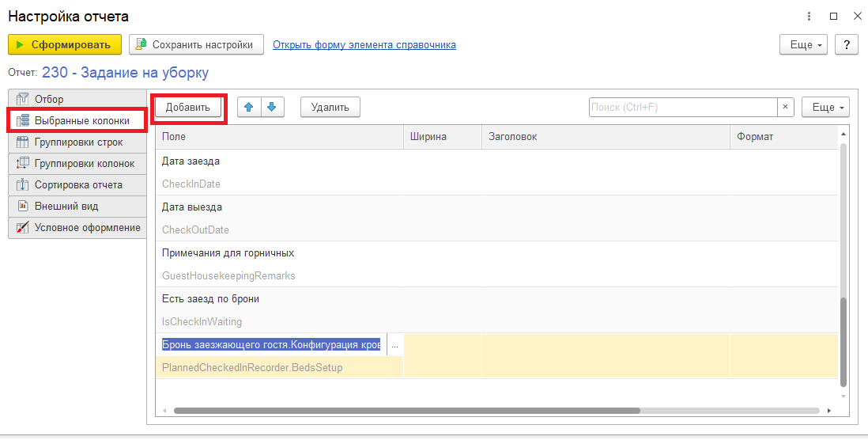Select the Выбранные колонки tab

pos(77,121)
